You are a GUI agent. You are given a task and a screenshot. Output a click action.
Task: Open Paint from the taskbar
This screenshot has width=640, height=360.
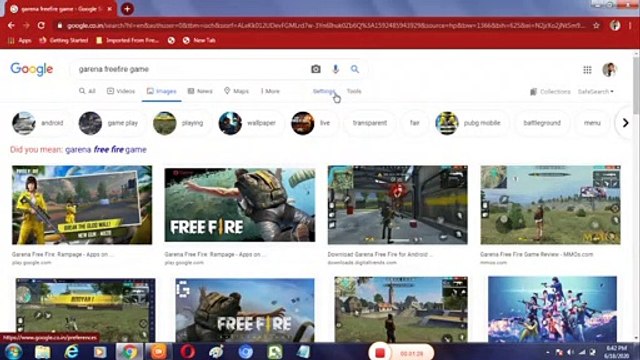tap(216, 351)
